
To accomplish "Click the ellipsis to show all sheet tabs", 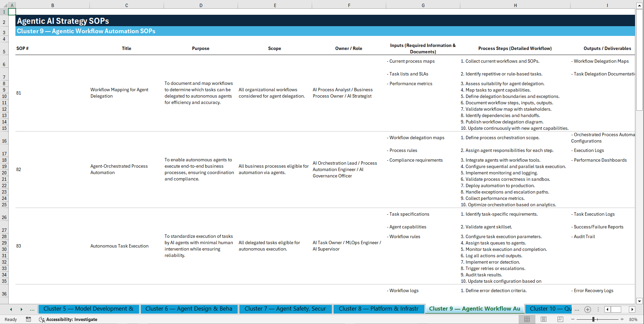I will 32,309.
